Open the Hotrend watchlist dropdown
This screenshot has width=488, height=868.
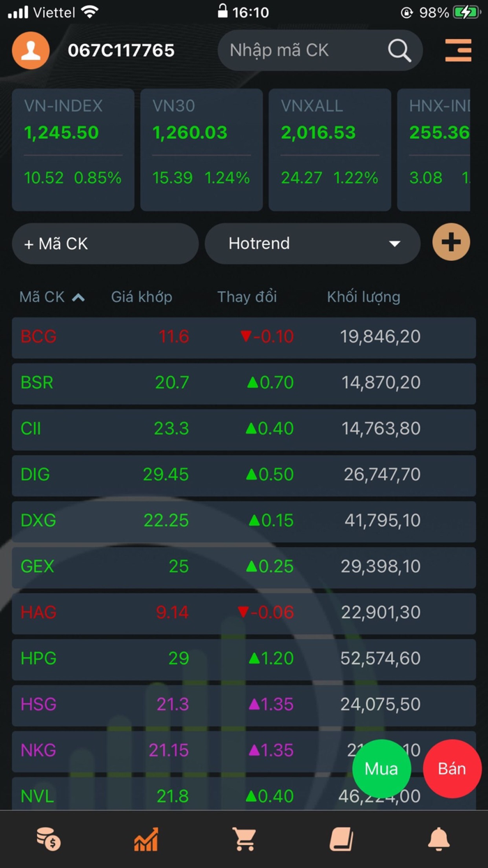pyautogui.click(x=312, y=243)
